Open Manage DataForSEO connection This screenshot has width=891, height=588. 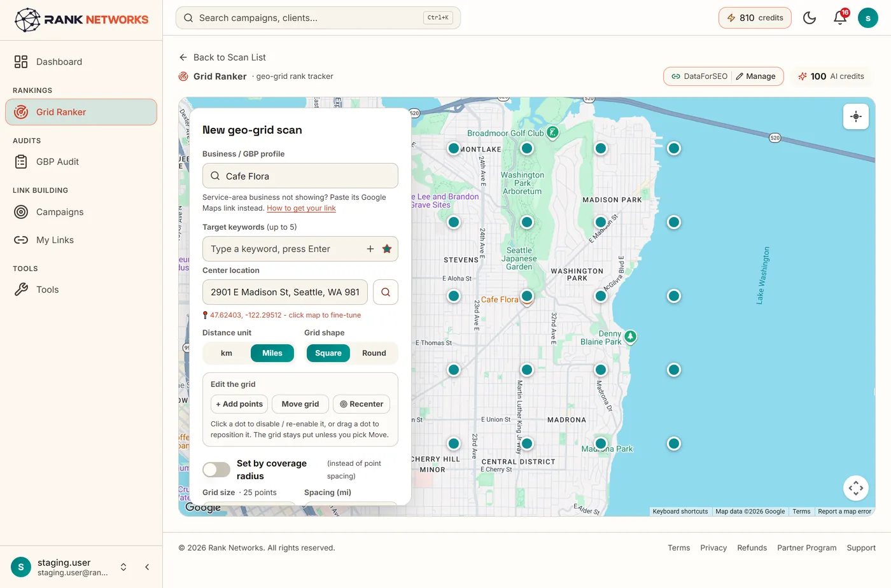click(756, 76)
